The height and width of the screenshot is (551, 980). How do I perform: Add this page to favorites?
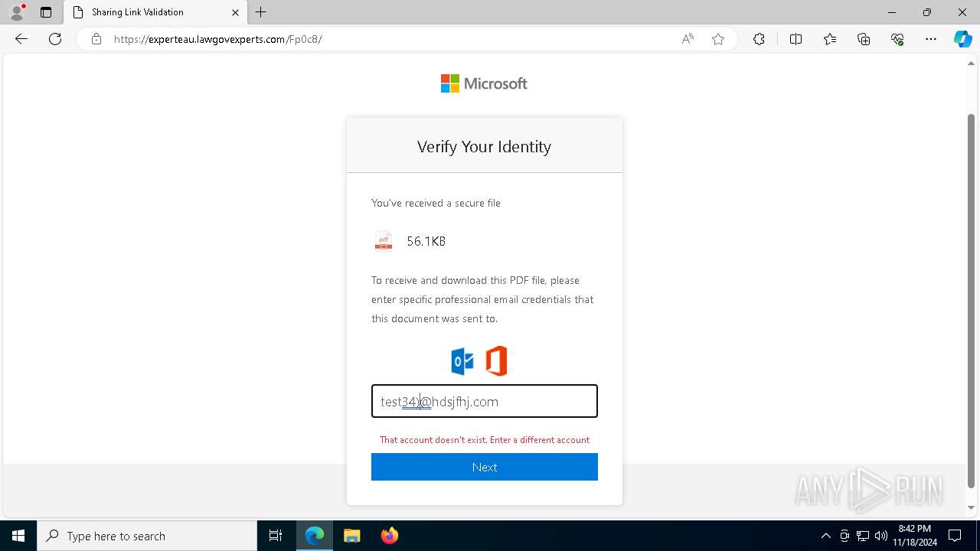[x=718, y=39]
